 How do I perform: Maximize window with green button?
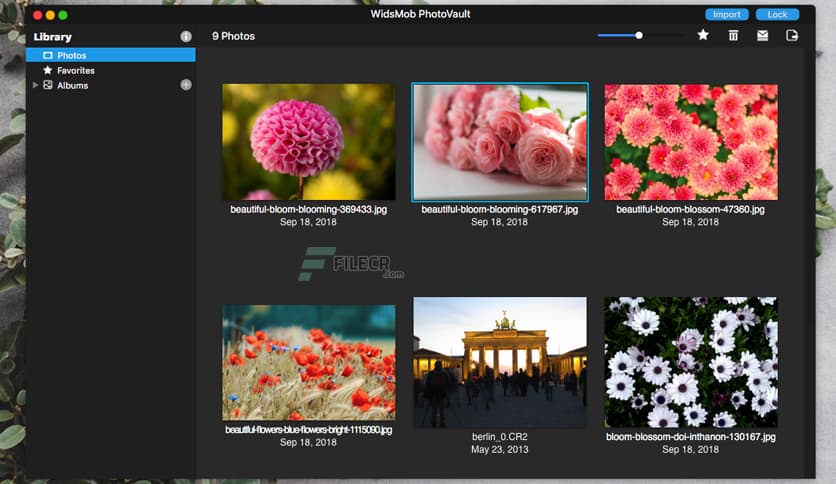pos(63,15)
